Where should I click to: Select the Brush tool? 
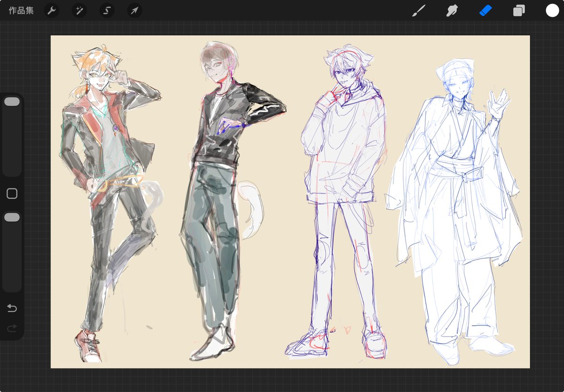click(x=418, y=10)
